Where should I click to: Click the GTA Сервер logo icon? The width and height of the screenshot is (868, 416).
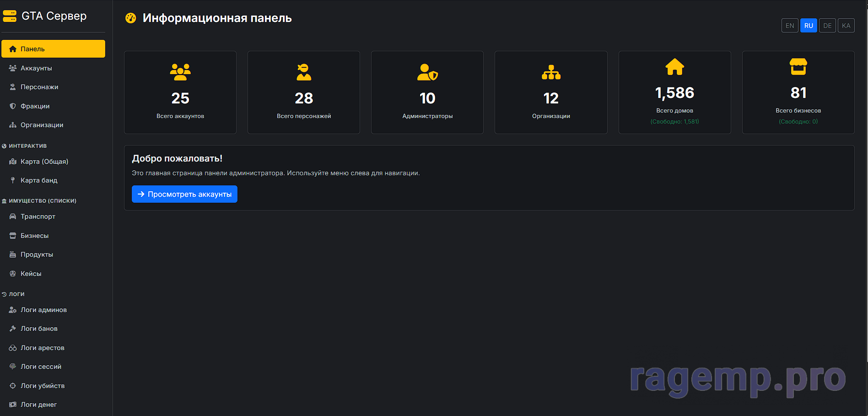pyautogui.click(x=10, y=16)
